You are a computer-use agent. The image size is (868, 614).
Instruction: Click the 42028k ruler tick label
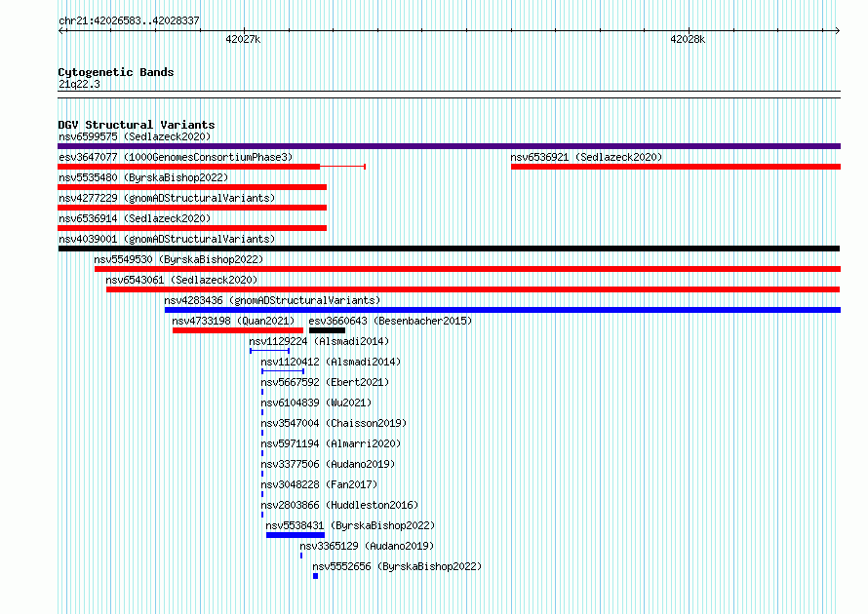[x=688, y=39]
